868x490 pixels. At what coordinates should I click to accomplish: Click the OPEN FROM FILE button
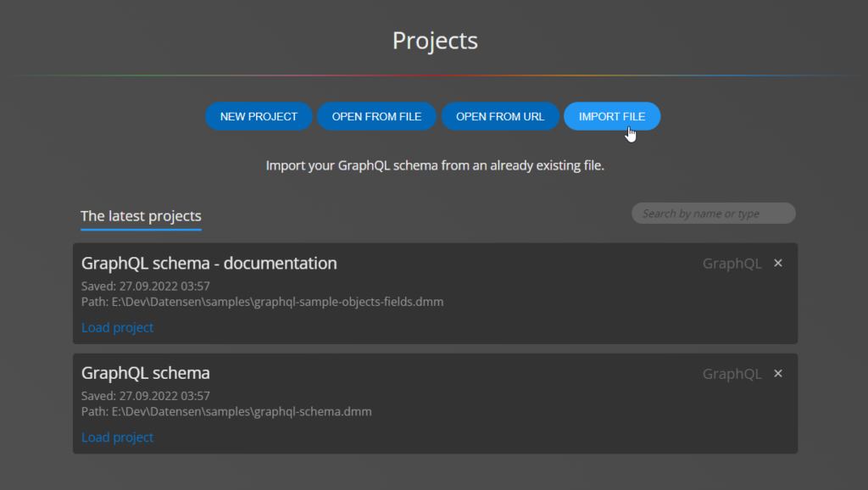(376, 116)
